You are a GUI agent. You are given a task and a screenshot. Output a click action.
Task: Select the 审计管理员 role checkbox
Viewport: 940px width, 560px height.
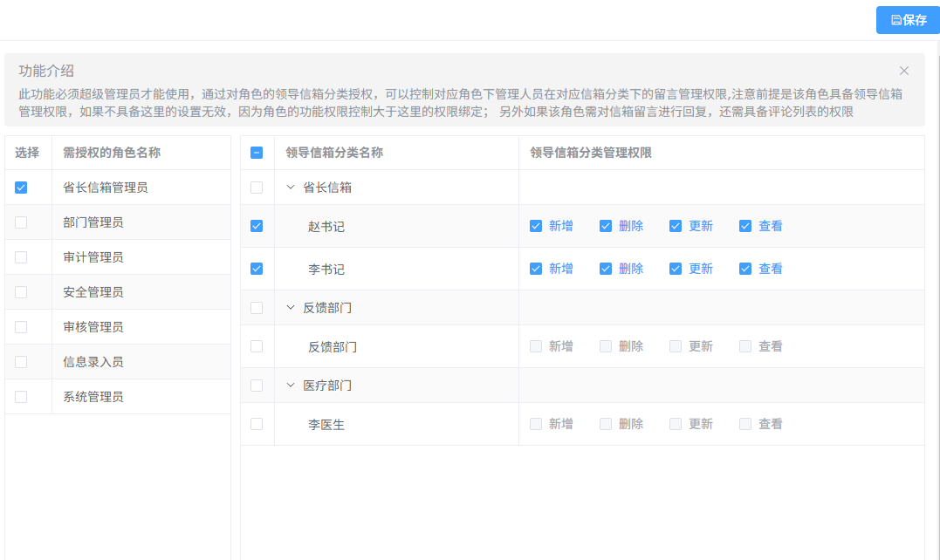pyautogui.click(x=21, y=257)
